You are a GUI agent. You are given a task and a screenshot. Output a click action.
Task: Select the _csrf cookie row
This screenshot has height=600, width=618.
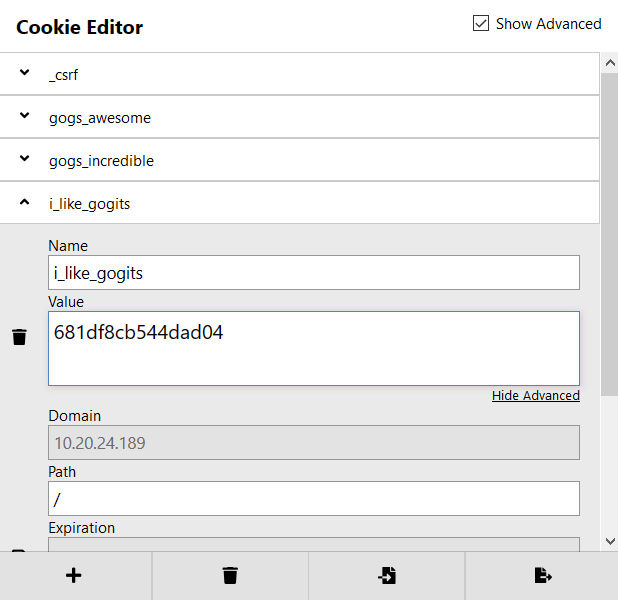click(300, 74)
